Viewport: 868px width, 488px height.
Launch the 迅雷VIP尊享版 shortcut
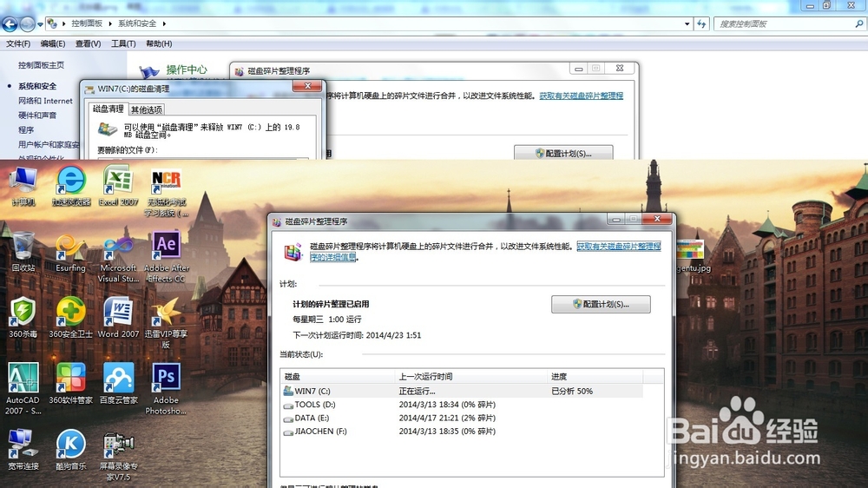coord(166,324)
